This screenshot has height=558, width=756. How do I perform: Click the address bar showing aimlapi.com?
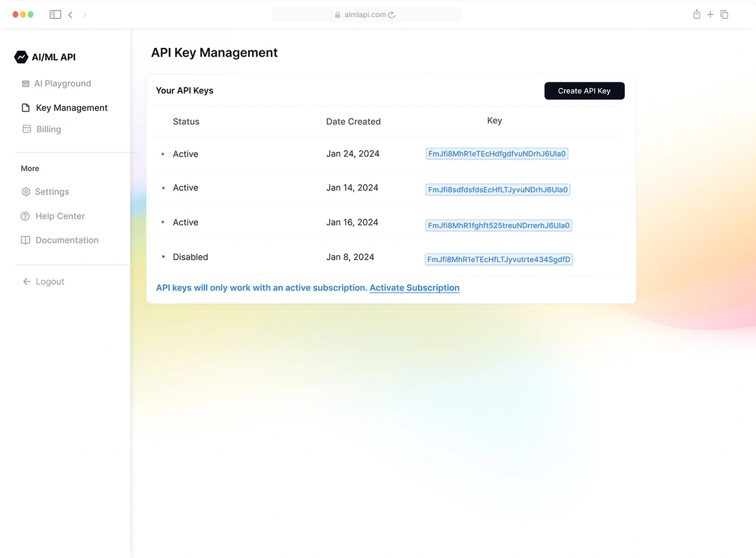367,14
